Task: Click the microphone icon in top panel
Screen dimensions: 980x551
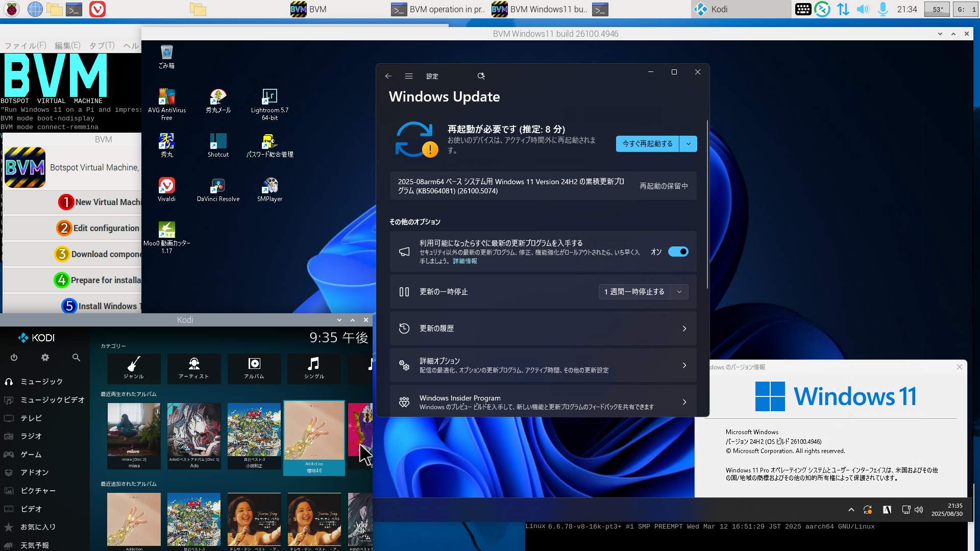Action: (x=883, y=9)
